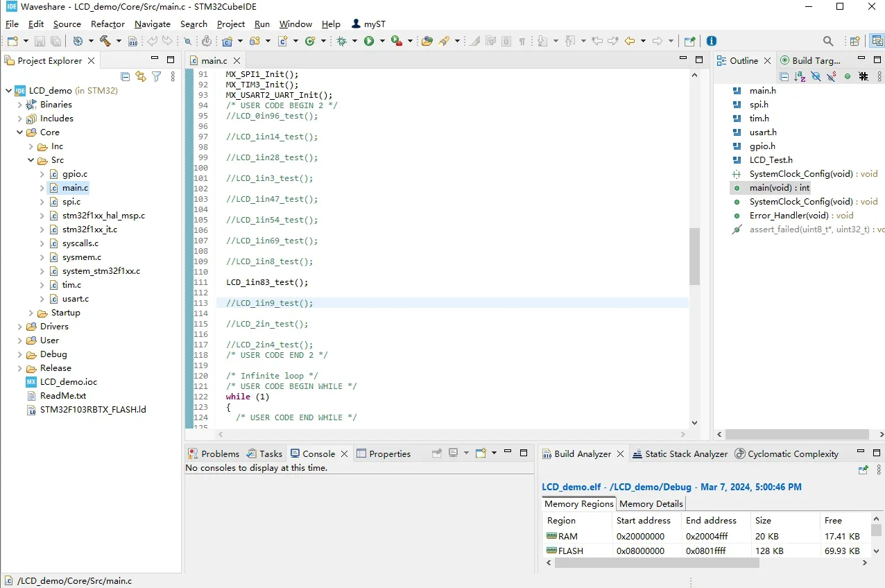Click Outline horizontal scrollbar thumb

tap(798, 434)
